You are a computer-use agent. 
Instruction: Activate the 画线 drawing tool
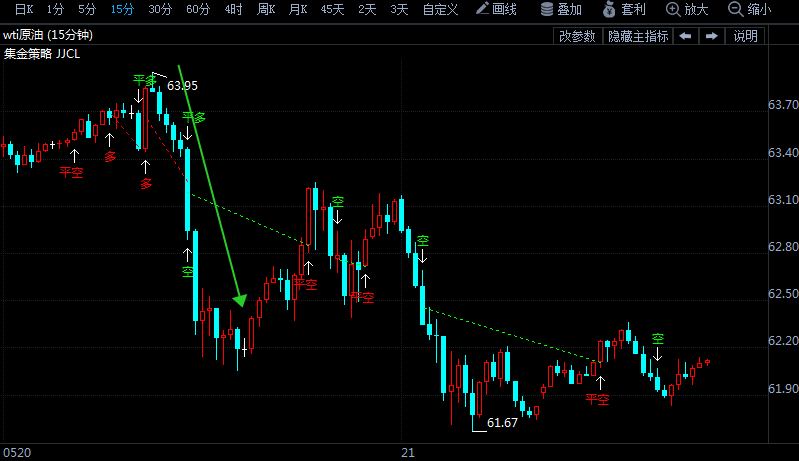click(x=496, y=9)
